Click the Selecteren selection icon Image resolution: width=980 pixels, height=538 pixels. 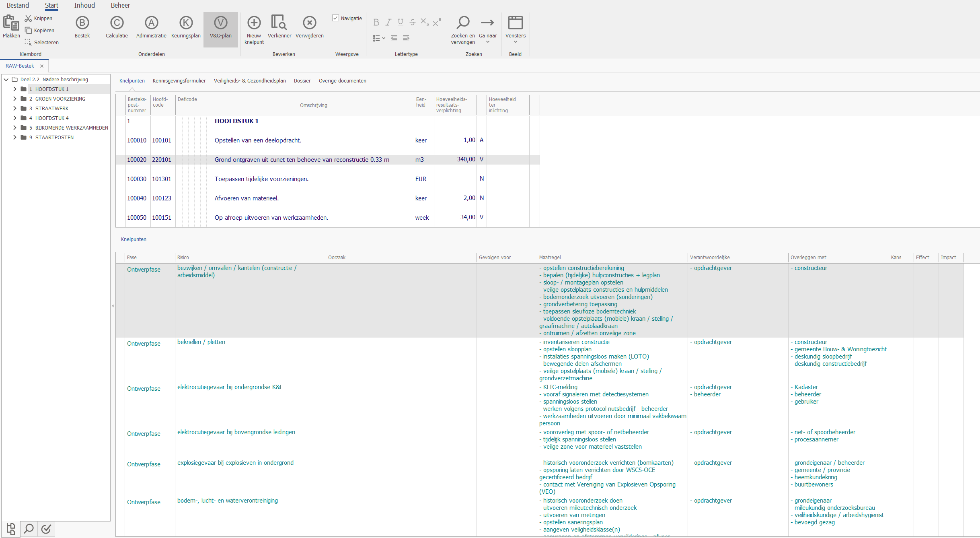coord(28,42)
